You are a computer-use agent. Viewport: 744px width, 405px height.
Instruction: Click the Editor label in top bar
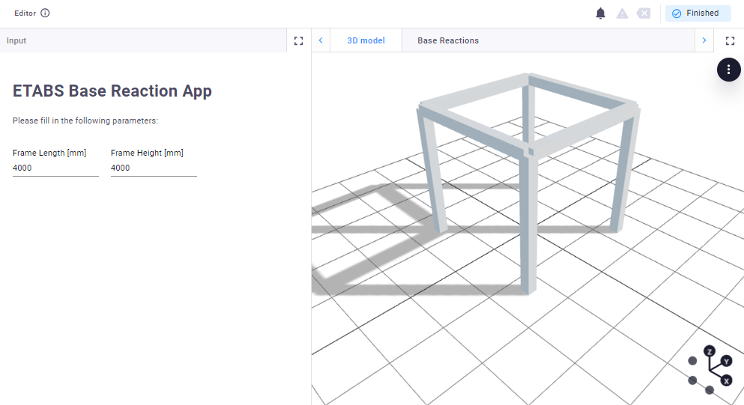click(25, 13)
